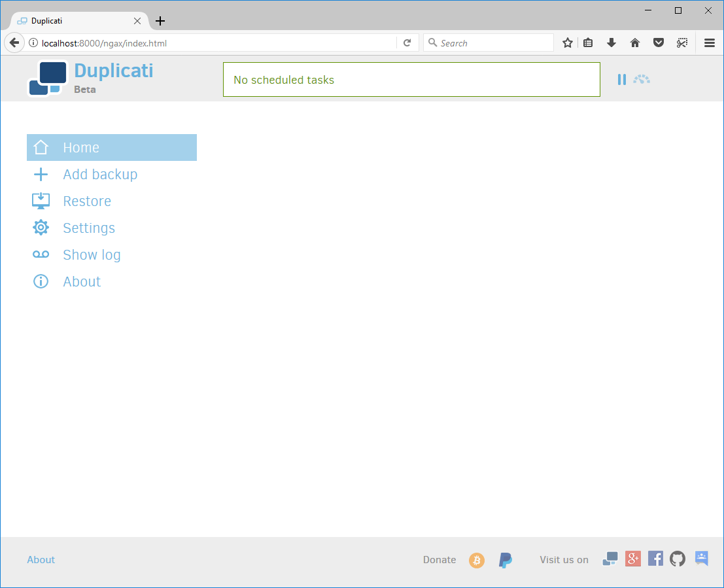Reload the current page
Viewport: 724px width, 588px height.
pos(407,43)
